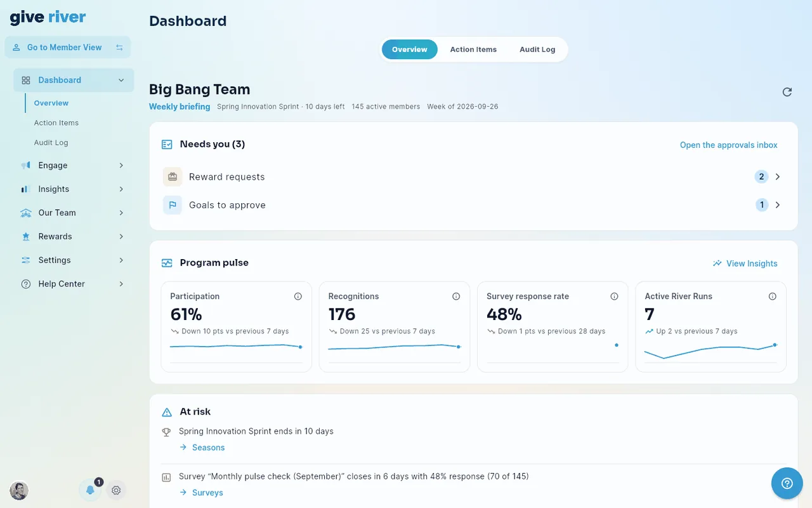Click the Weekly briefing label
The width and height of the screenshot is (812, 508).
pos(180,107)
